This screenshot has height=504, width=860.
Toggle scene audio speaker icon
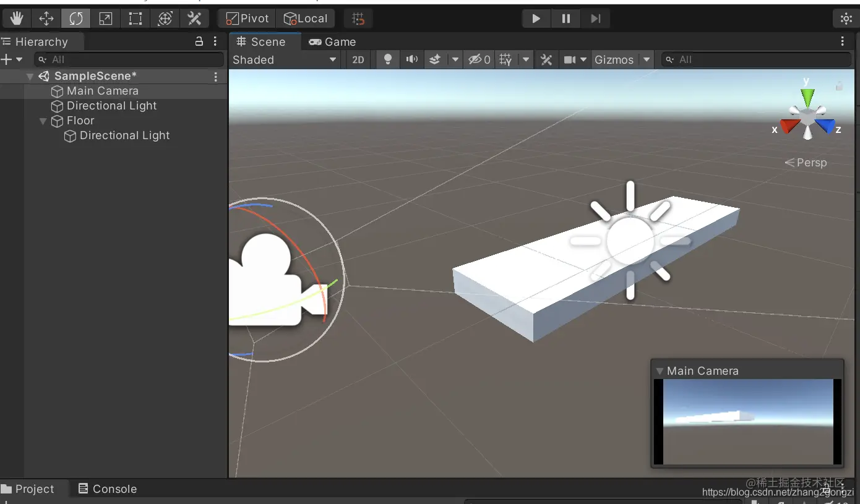tap(411, 59)
